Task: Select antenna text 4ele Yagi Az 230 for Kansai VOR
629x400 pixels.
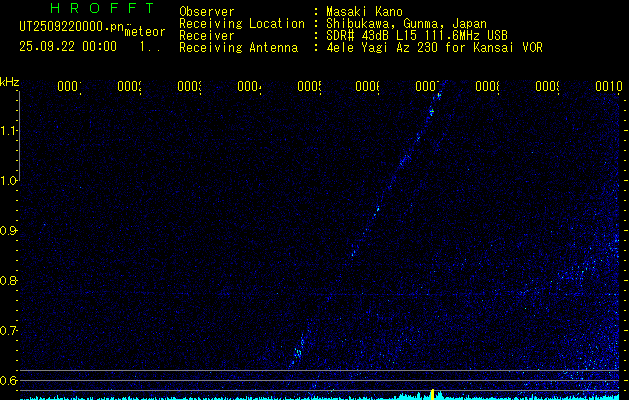Action: click(x=434, y=48)
